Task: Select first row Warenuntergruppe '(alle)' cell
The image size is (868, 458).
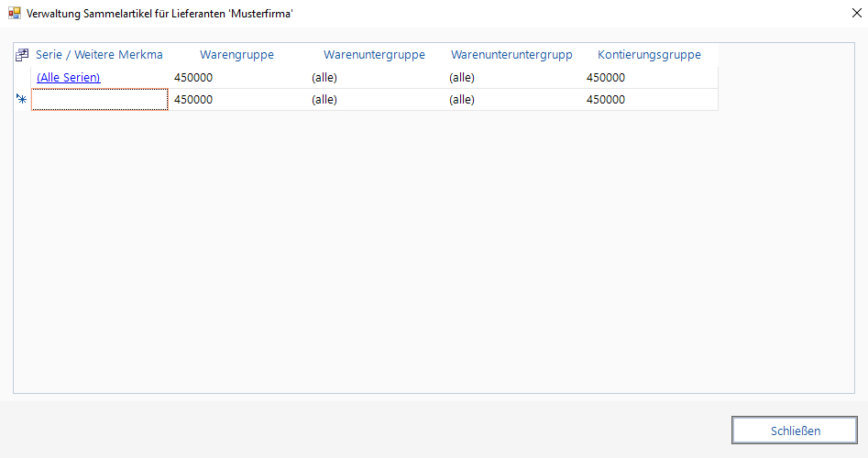Action: coord(374,78)
